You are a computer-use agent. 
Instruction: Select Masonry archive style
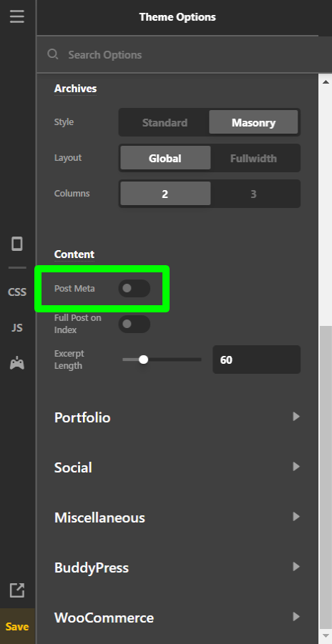point(253,122)
